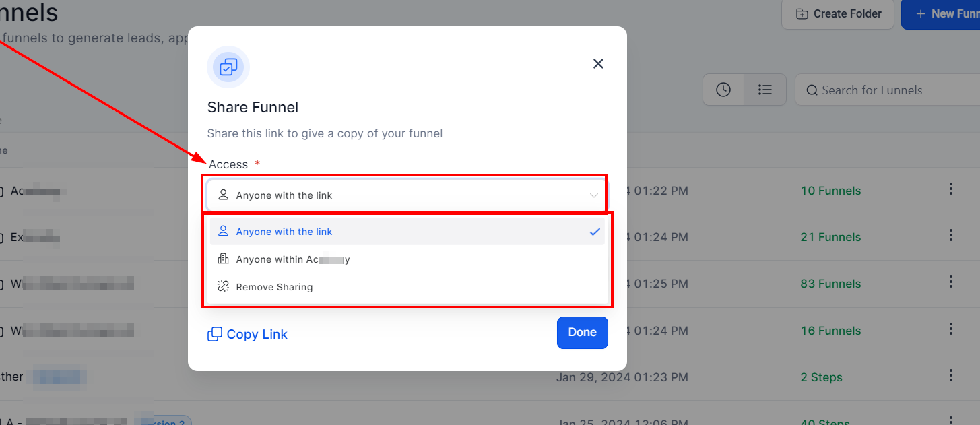
Task: Click the Create Folder button
Action: point(838,13)
